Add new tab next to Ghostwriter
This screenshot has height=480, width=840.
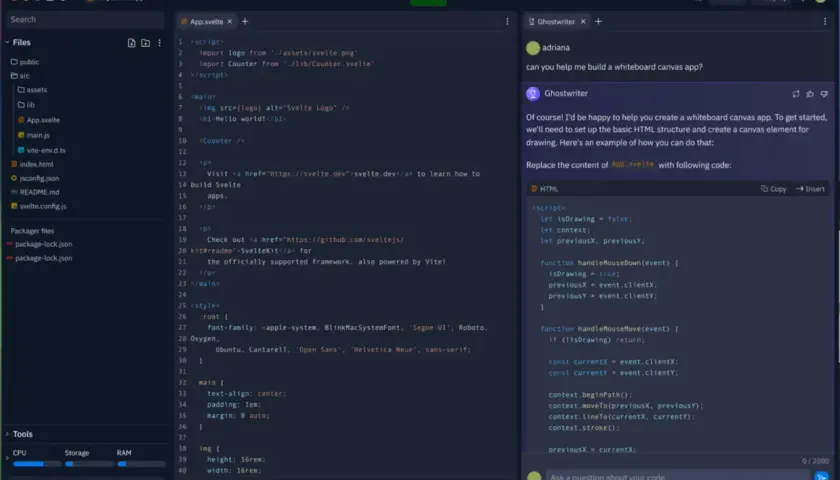598,21
